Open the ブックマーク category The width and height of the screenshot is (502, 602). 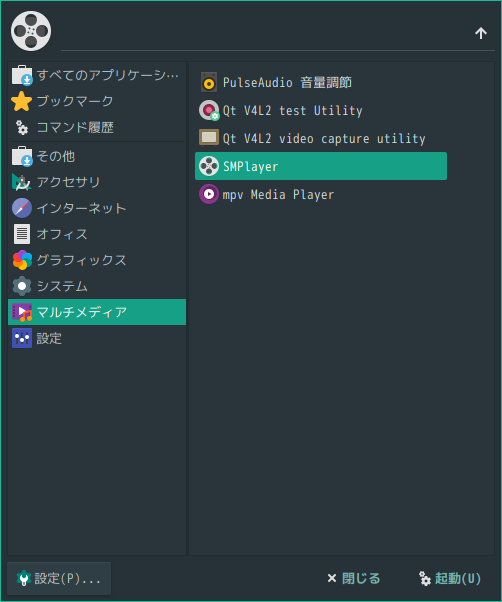click(x=97, y=101)
